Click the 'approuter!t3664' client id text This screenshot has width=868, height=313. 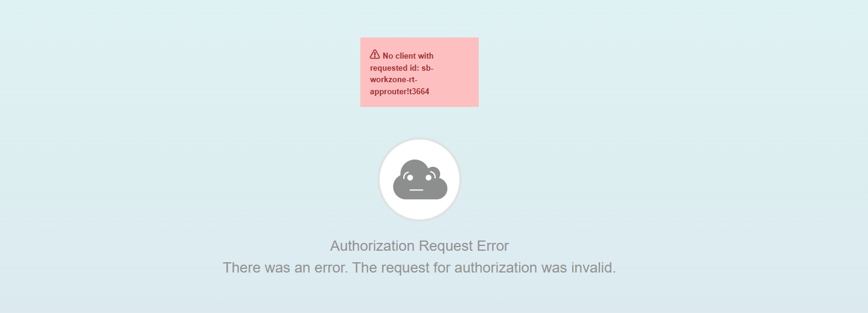pyautogui.click(x=400, y=91)
